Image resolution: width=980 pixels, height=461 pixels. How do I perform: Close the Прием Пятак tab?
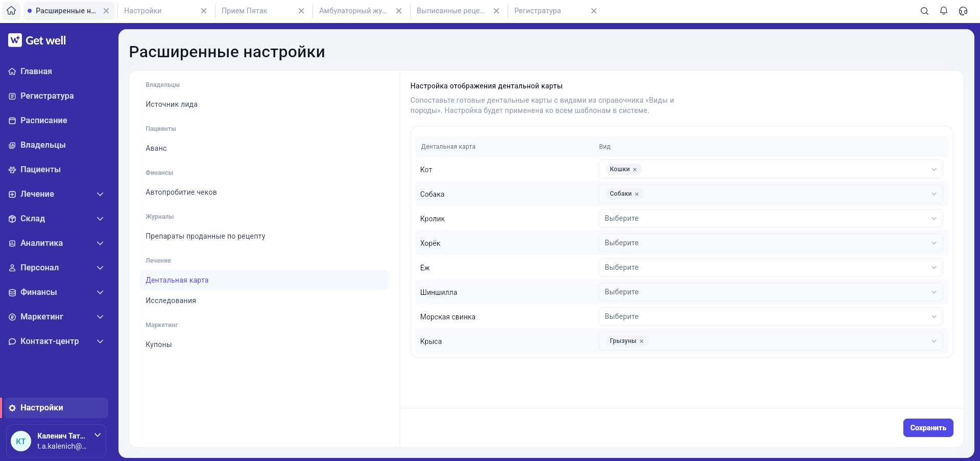(x=301, y=11)
